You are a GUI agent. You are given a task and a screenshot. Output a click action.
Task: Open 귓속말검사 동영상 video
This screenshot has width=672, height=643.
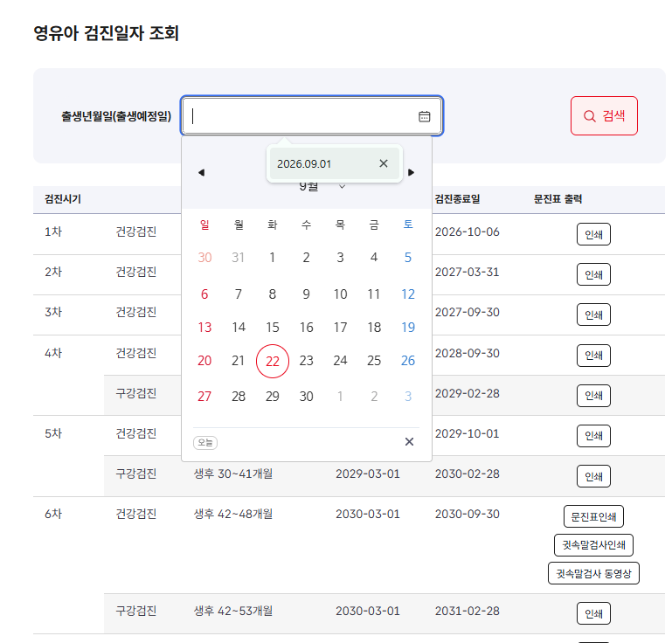(593, 573)
